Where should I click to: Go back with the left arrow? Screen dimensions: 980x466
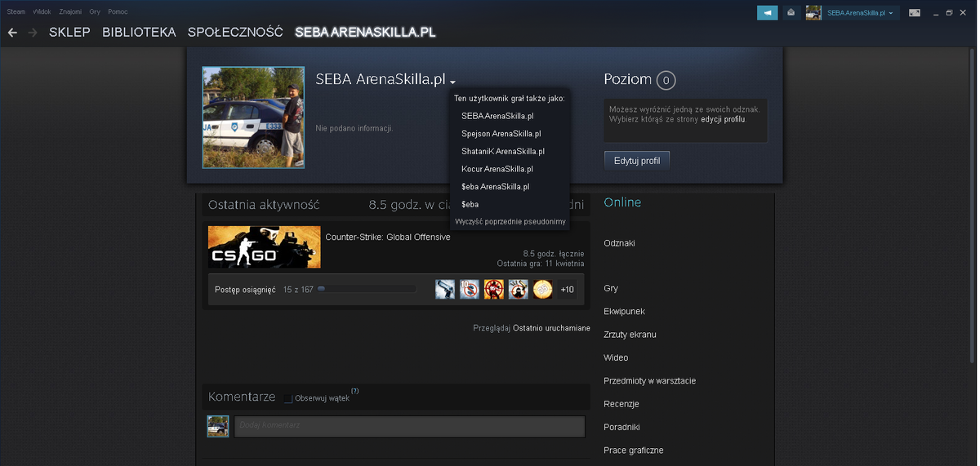click(x=12, y=33)
